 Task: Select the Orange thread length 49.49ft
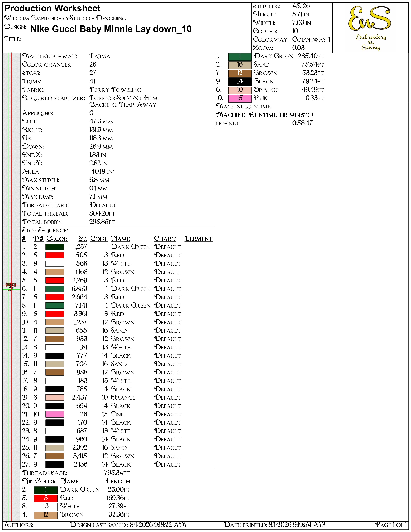pyautogui.click(x=313, y=90)
